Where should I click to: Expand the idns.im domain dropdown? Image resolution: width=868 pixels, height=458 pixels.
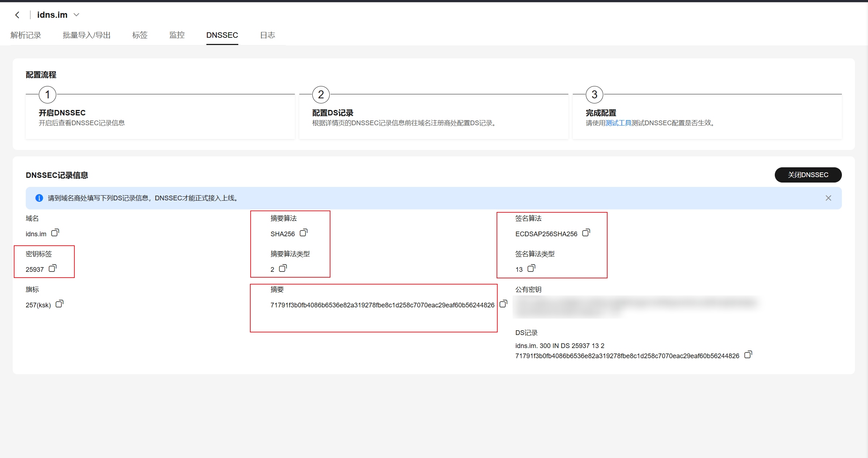[77, 15]
